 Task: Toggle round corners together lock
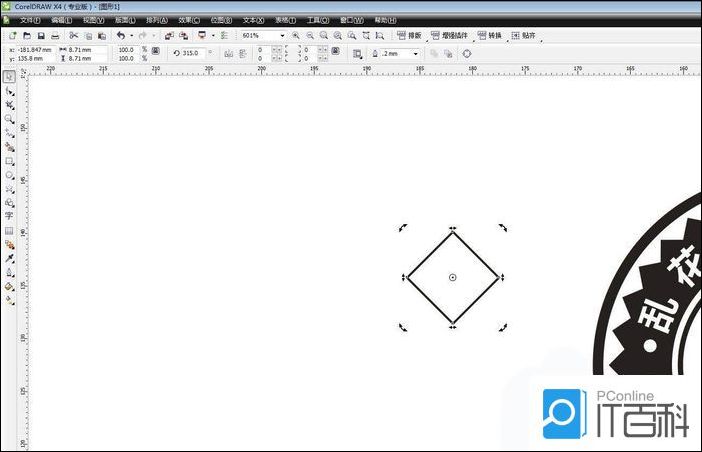(335, 50)
